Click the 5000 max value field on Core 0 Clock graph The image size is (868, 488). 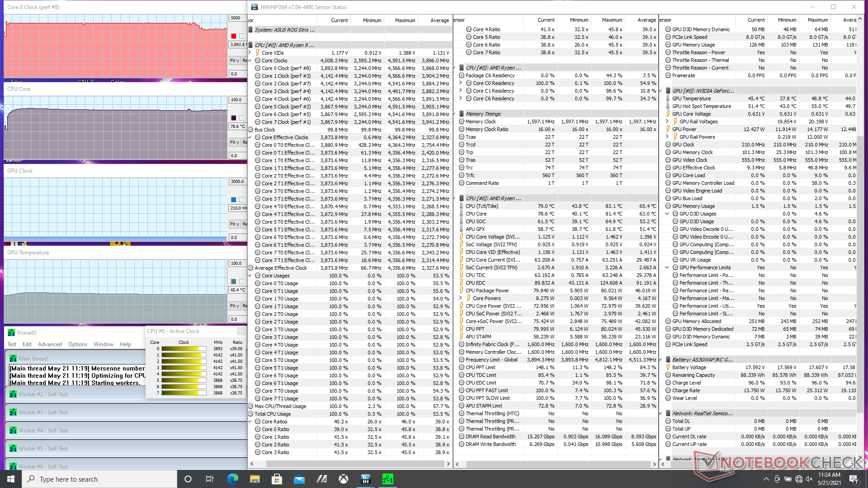pyautogui.click(x=237, y=18)
